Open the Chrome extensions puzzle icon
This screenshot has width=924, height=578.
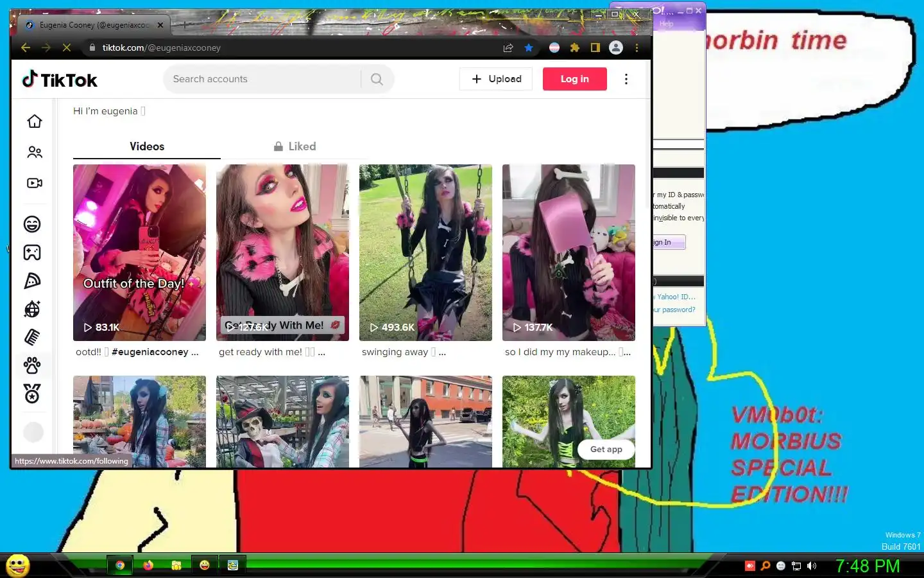click(x=575, y=48)
